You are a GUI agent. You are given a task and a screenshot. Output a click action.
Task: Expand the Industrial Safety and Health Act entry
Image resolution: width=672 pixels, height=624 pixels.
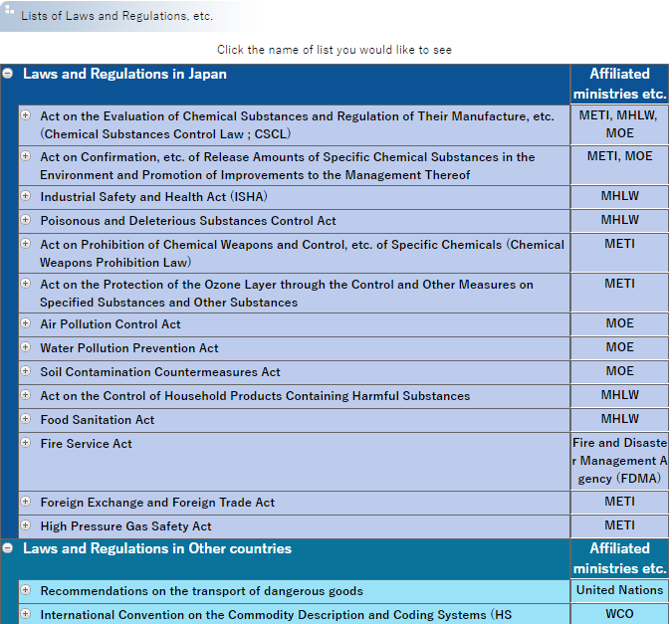[x=26, y=196]
